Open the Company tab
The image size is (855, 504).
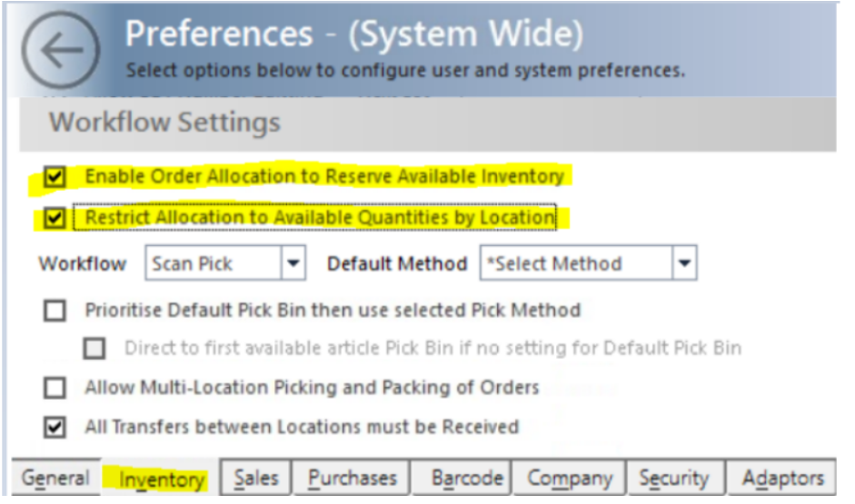(x=570, y=478)
